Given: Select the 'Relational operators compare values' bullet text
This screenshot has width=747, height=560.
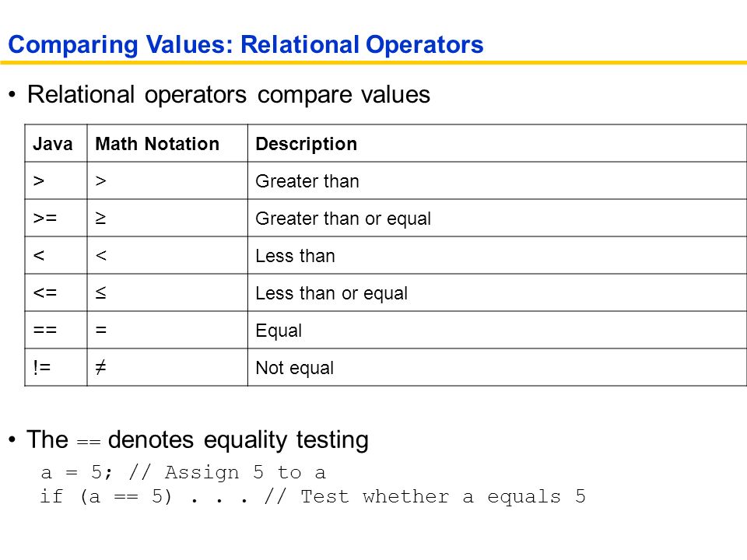Looking at the screenshot, I should pos(229,94).
